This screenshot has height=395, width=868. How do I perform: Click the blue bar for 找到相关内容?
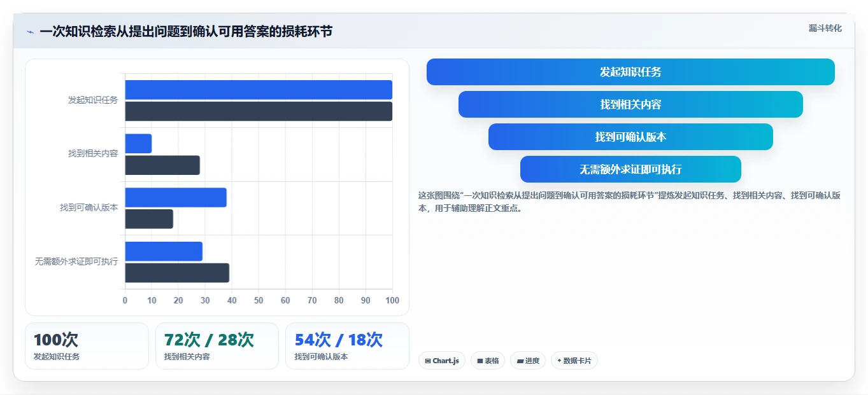pyautogui.click(x=138, y=144)
